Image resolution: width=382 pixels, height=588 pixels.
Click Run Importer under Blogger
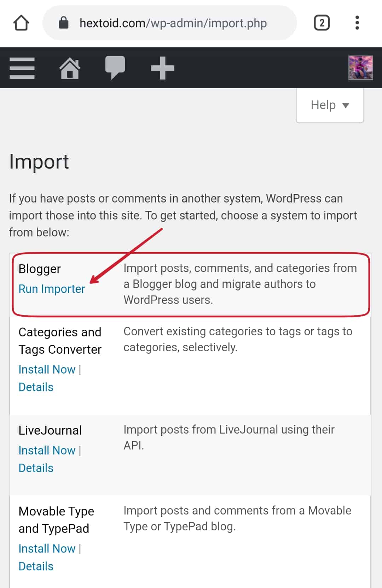click(x=52, y=289)
